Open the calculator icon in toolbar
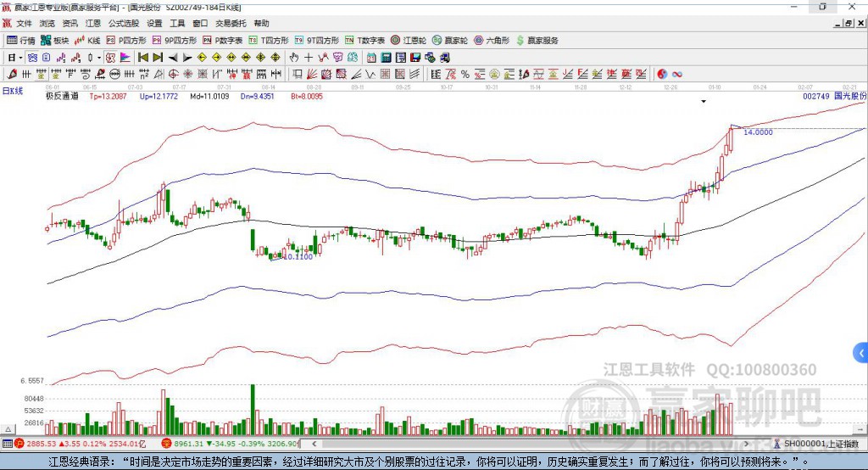 386,57
